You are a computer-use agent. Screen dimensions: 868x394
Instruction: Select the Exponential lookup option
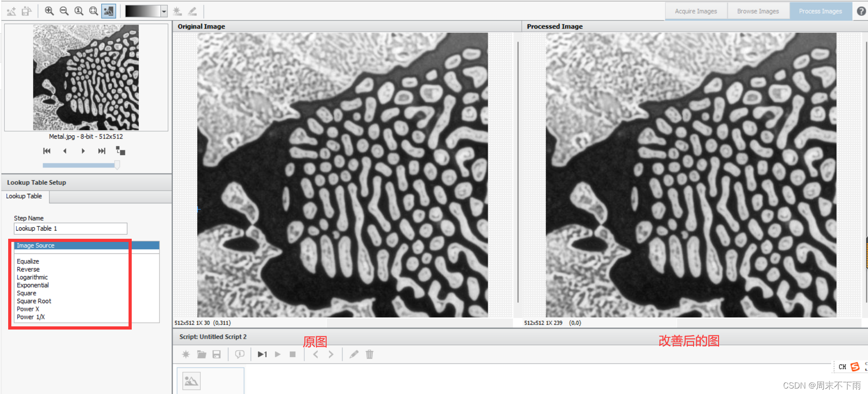(33, 285)
